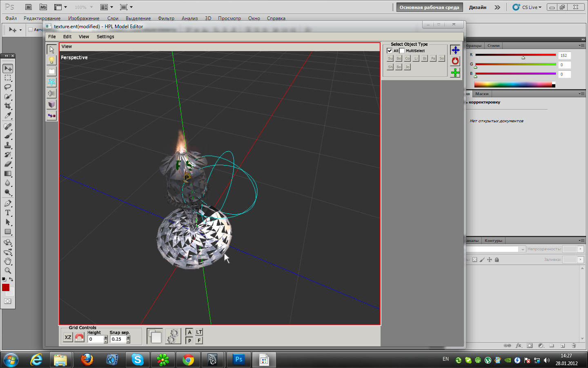Viewport: 588px width, 368px height.
Task: Click the LT button below viewport
Action: (x=199, y=332)
